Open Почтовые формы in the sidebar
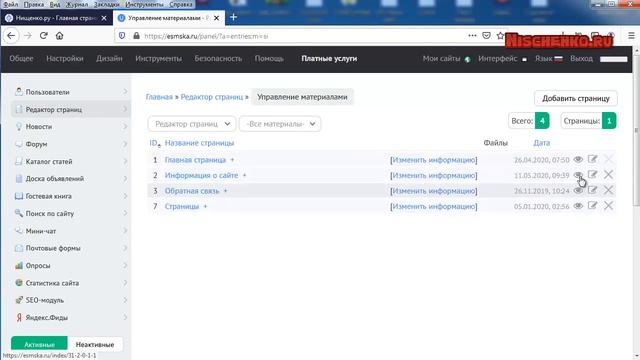Screen dimensions: 640x360 (53, 248)
